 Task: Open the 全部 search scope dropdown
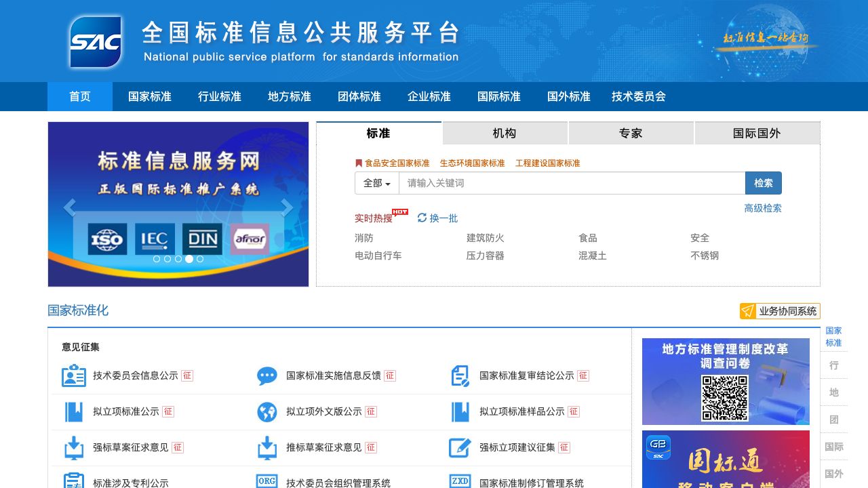coord(377,183)
